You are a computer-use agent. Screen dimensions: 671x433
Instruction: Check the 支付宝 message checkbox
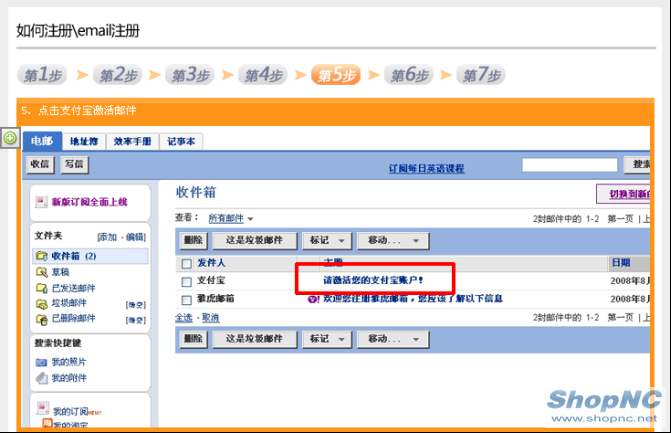click(187, 282)
